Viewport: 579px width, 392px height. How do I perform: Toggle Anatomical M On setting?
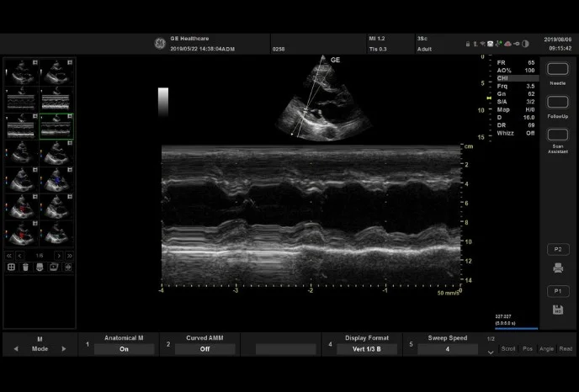coord(124,348)
